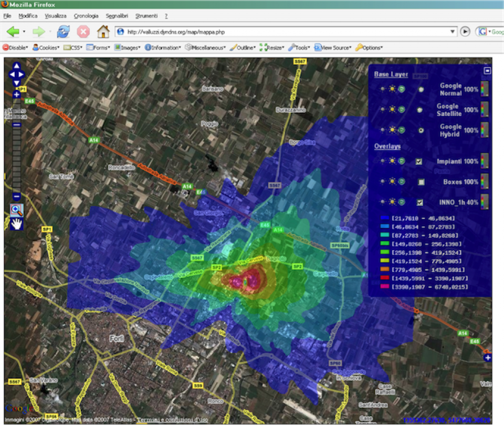The image size is (504, 425).
Task: Uncheck the INNO_1h overlay
Action: pyautogui.click(x=418, y=201)
